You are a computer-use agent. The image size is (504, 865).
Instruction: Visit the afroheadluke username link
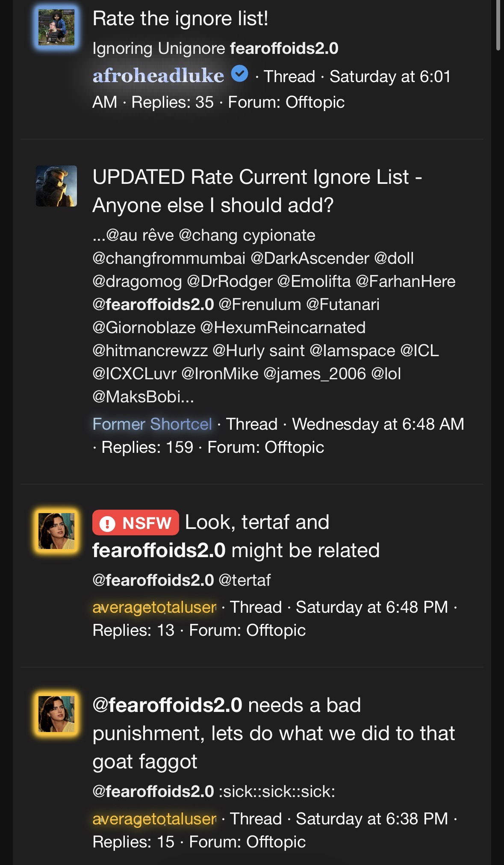tap(158, 76)
